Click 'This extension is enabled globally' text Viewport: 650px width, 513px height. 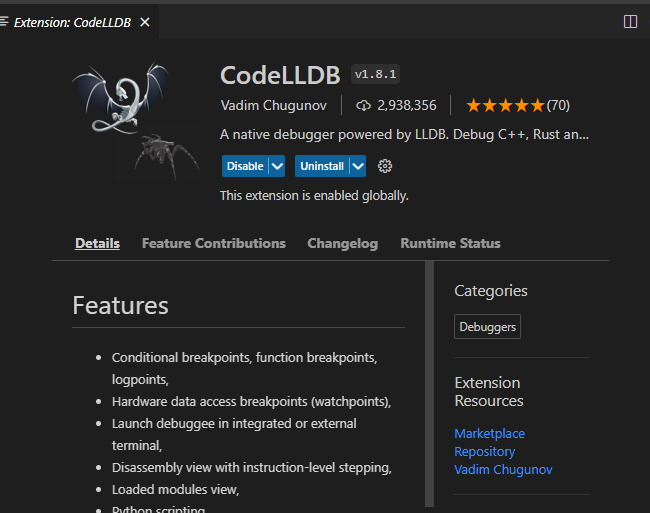tap(314, 196)
